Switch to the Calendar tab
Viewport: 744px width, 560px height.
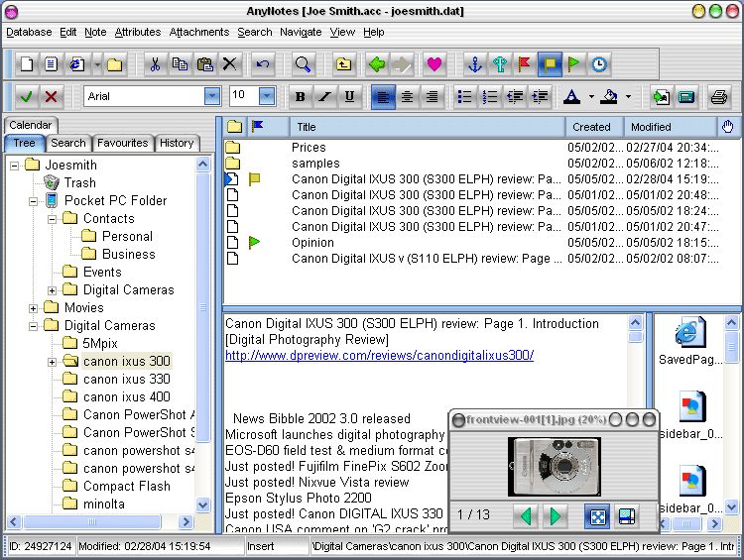(x=31, y=125)
